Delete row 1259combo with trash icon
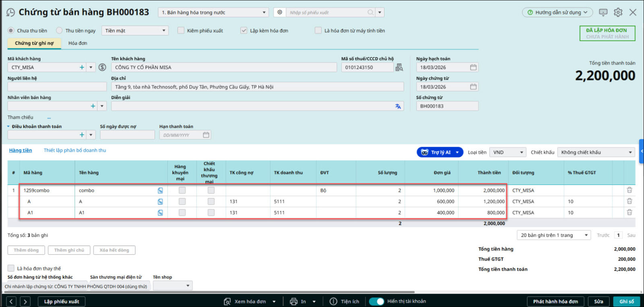The image size is (644, 307). point(630,190)
